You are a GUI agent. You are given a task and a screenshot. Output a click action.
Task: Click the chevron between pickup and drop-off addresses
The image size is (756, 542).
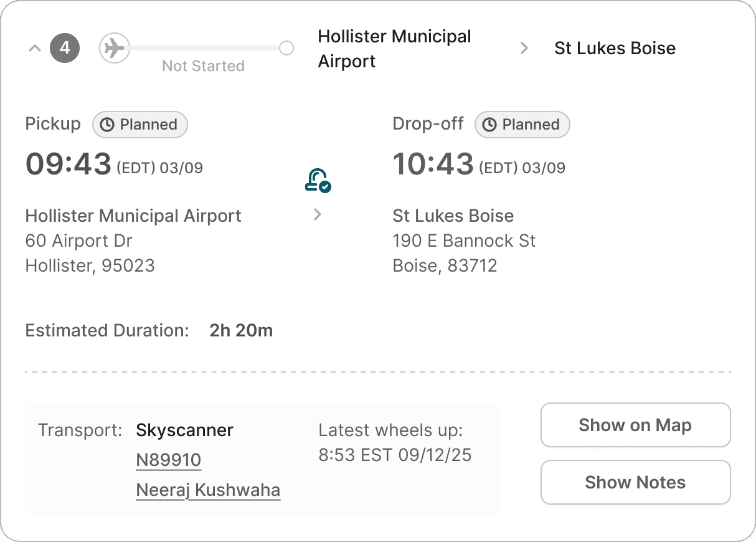pyautogui.click(x=318, y=215)
